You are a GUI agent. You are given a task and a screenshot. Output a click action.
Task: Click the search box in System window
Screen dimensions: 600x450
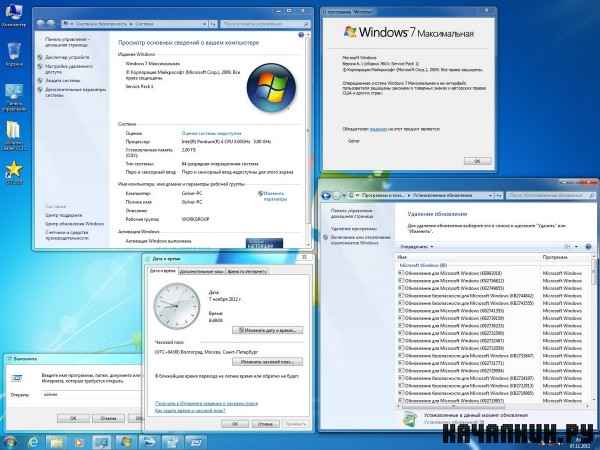(265, 24)
